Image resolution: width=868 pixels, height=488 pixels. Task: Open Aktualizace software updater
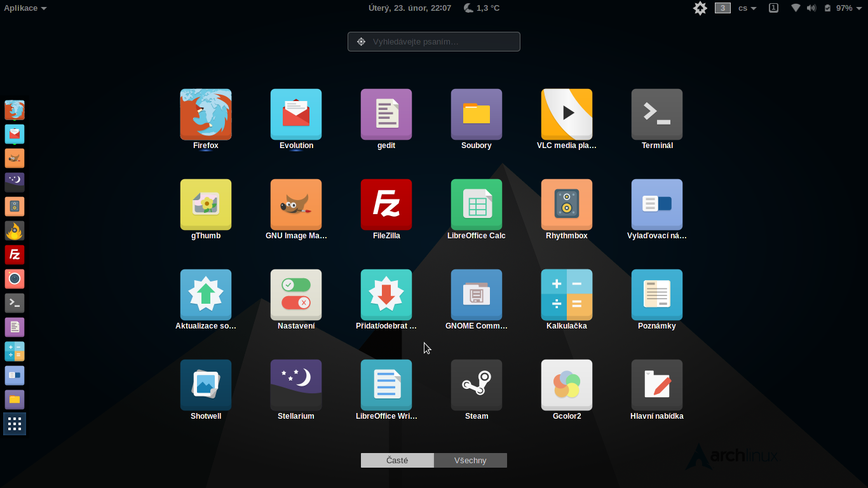click(x=206, y=295)
